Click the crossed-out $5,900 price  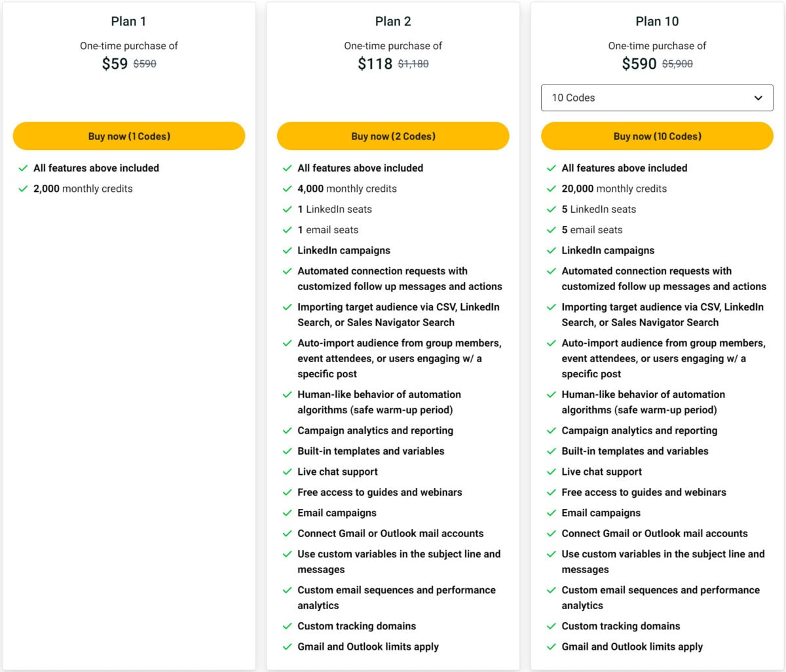(x=677, y=64)
